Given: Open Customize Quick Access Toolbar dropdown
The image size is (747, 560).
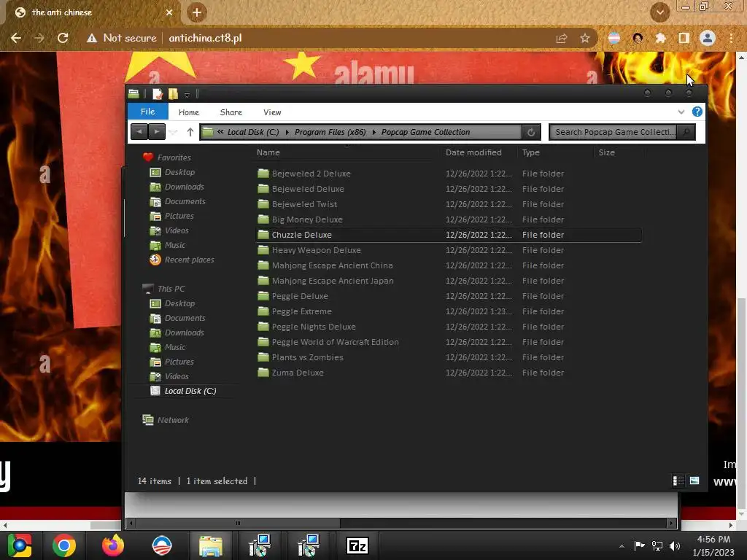Looking at the screenshot, I should tap(187, 94).
